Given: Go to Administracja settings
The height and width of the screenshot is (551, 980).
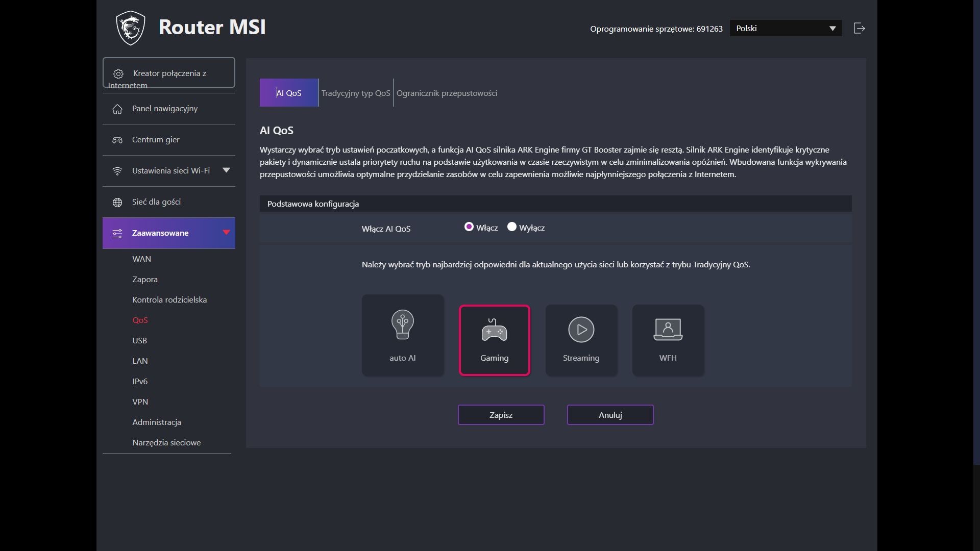Looking at the screenshot, I should tap(157, 422).
